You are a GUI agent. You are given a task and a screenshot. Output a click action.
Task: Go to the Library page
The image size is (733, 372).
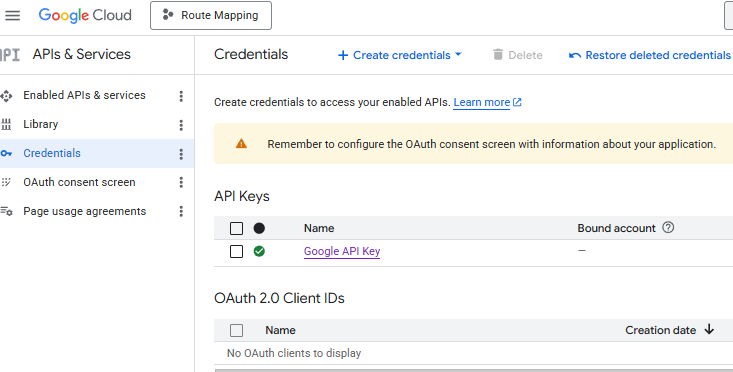pos(41,124)
